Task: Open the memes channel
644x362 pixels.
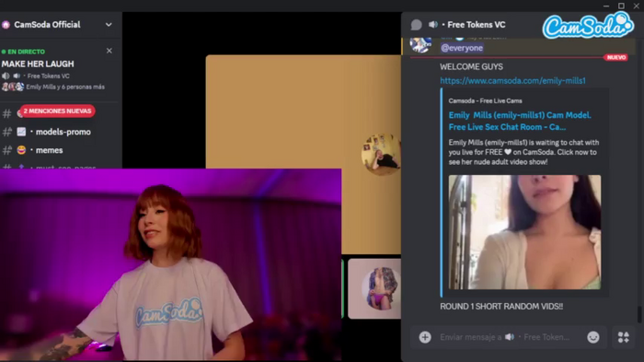Action: tap(50, 150)
